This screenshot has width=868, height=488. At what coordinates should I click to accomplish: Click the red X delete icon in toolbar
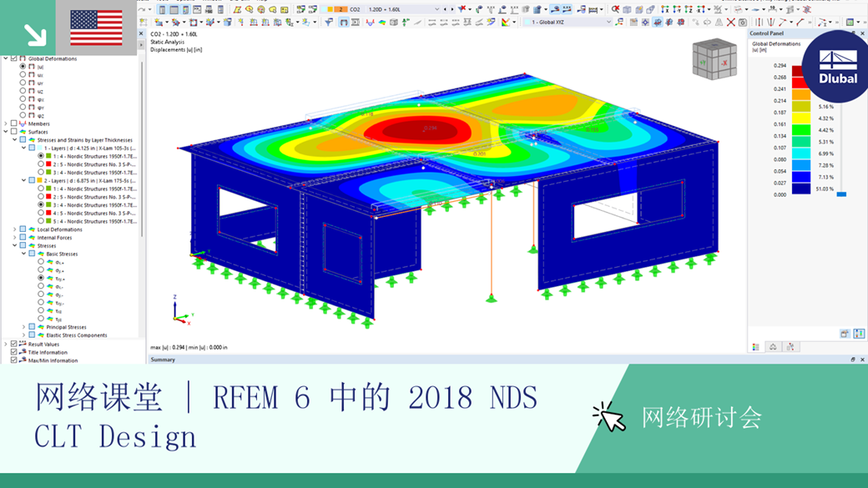click(x=731, y=23)
